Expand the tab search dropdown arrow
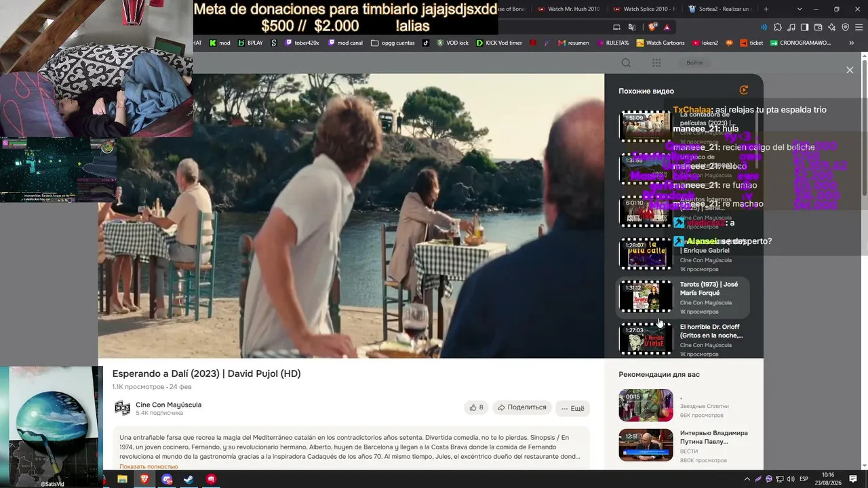The height and width of the screenshot is (488, 868). [x=800, y=9]
